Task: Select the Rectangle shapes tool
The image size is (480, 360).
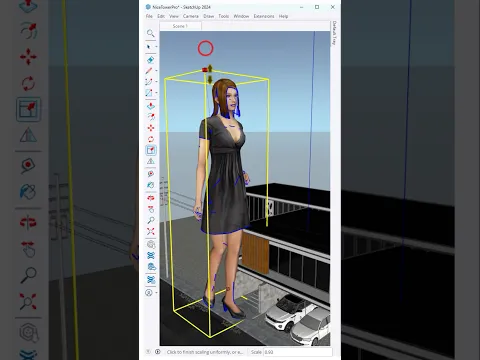Action: tap(149, 93)
